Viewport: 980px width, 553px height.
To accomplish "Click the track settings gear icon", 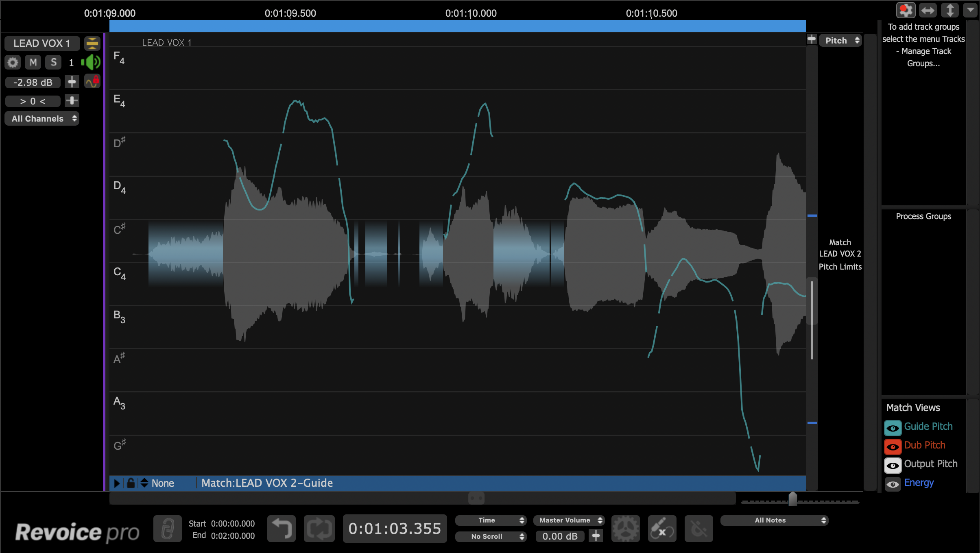I will point(13,63).
